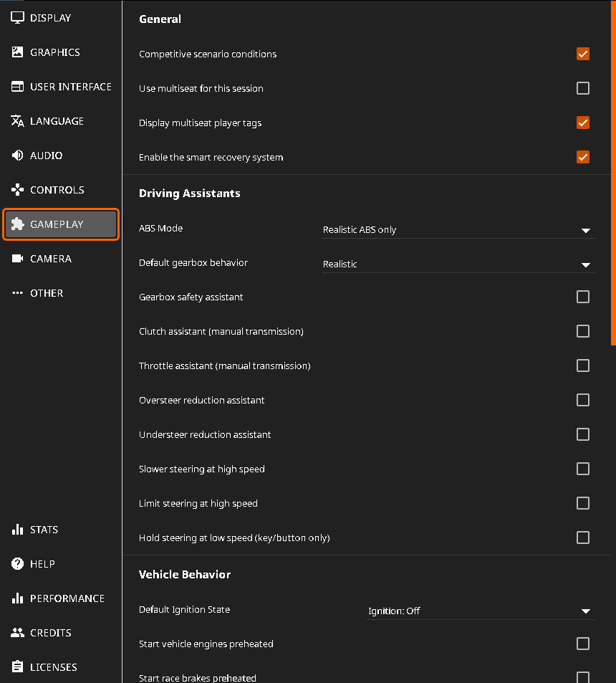
Task: Open the Default Ignition State dropdown
Action: 481,611
